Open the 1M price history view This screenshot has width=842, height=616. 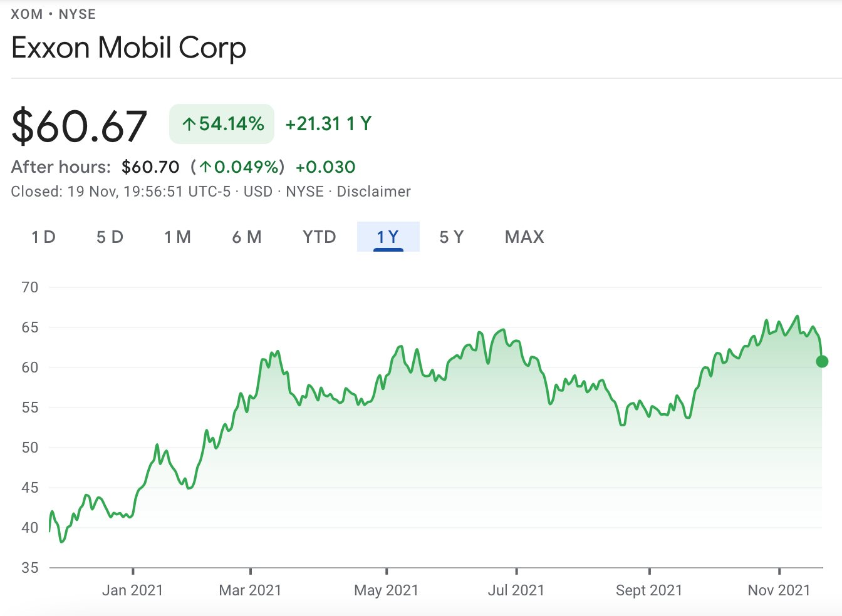click(x=177, y=237)
